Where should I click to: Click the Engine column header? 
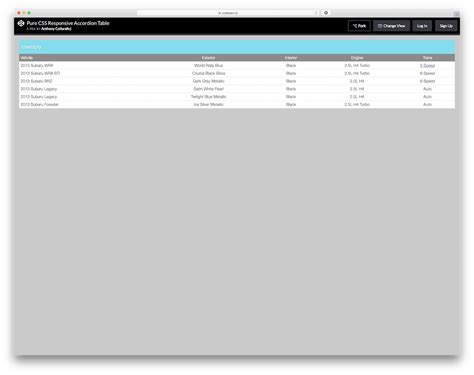point(357,58)
